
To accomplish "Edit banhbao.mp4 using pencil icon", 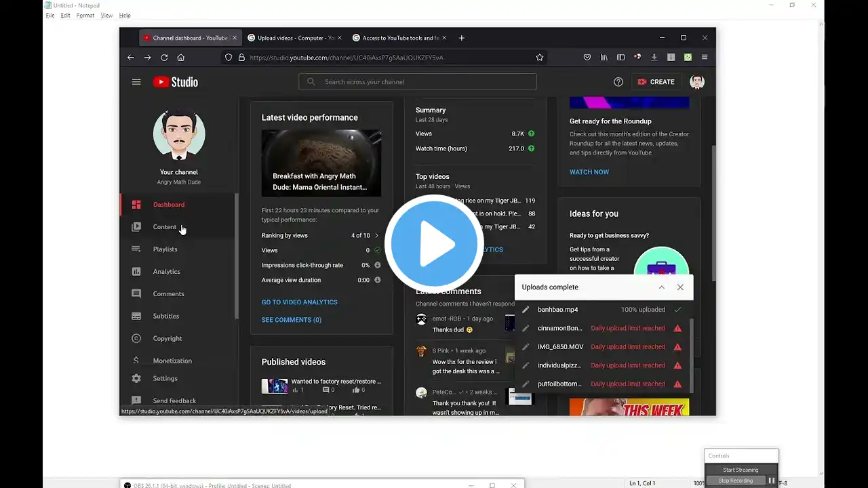I will pyautogui.click(x=526, y=310).
